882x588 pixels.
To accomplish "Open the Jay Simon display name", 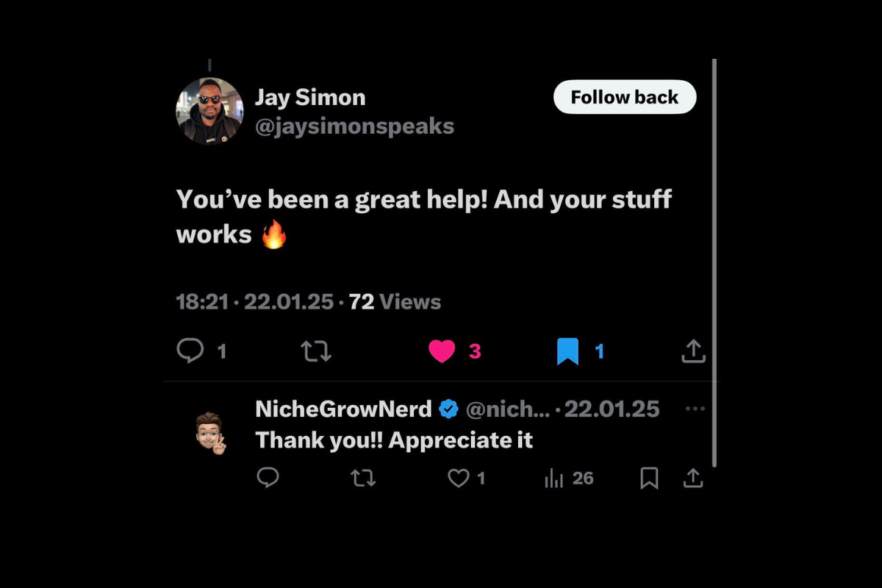I will (310, 97).
